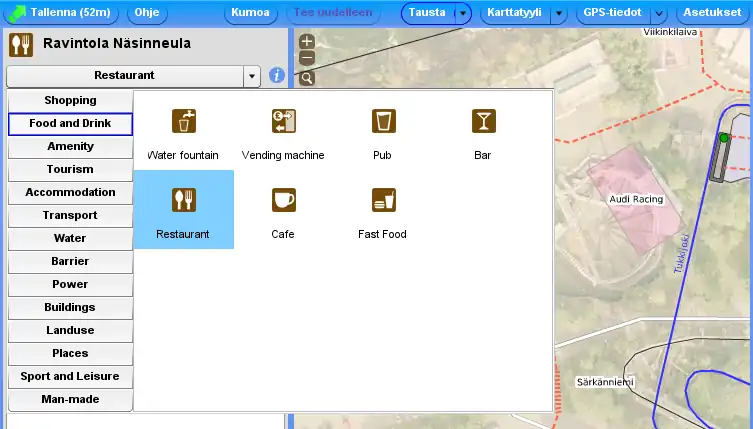Viewport: 753px width, 429px height.
Task: Click the map search magnifier icon
Action: tap(307, 78)
